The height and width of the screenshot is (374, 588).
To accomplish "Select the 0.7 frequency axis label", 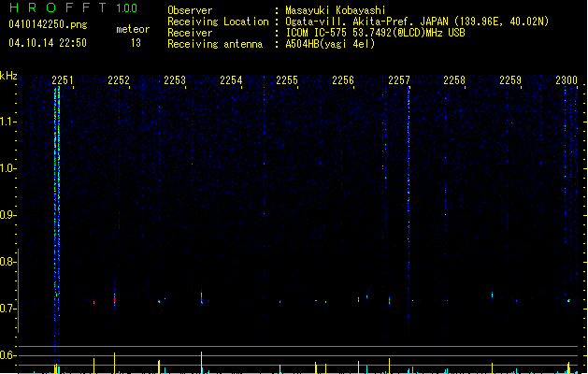I will (x=7, y=309).
